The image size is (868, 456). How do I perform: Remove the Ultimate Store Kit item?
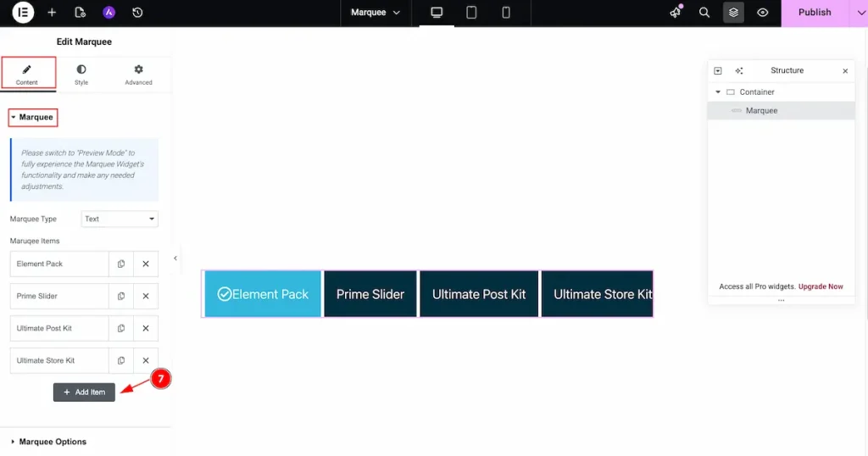146,360
